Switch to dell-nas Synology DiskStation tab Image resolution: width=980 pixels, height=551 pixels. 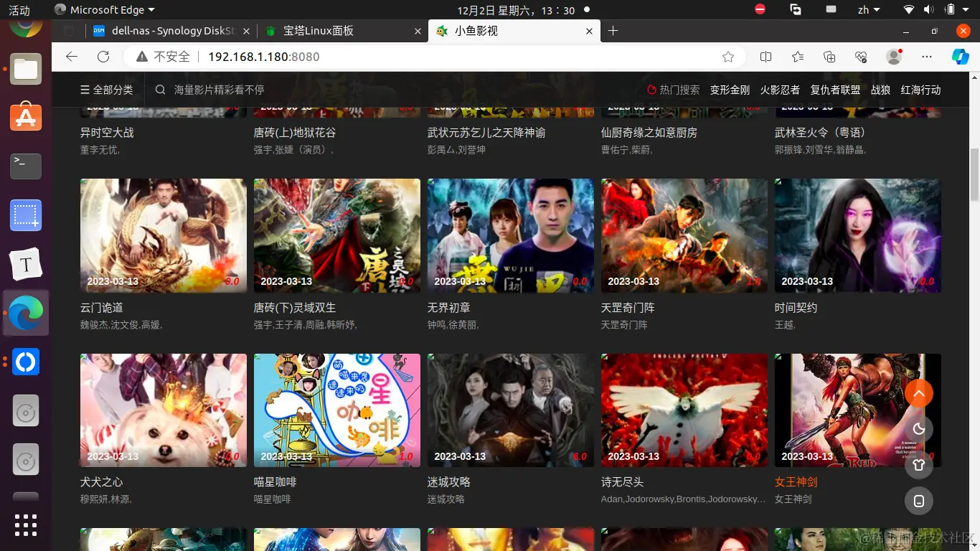[x=170, y=31]
